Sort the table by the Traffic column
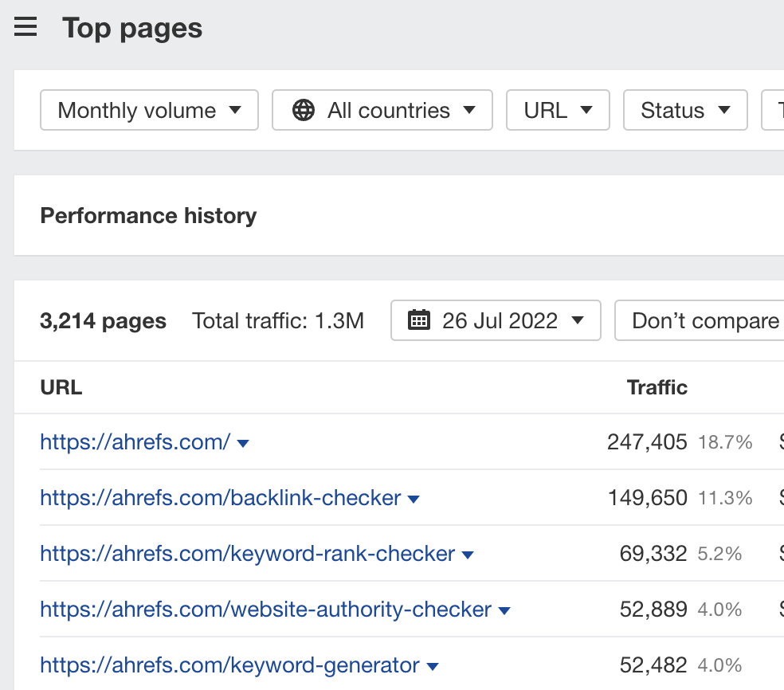 tap(656, 387)
